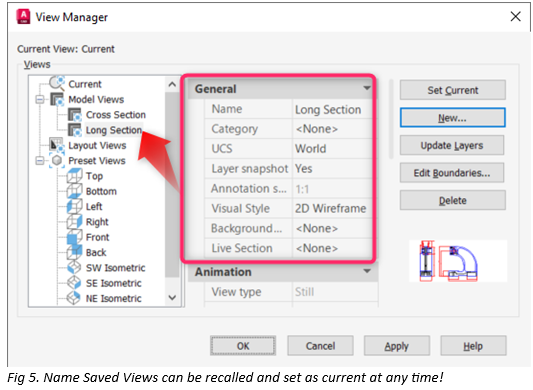Select the Front preset view

click(x=97, y=237)
